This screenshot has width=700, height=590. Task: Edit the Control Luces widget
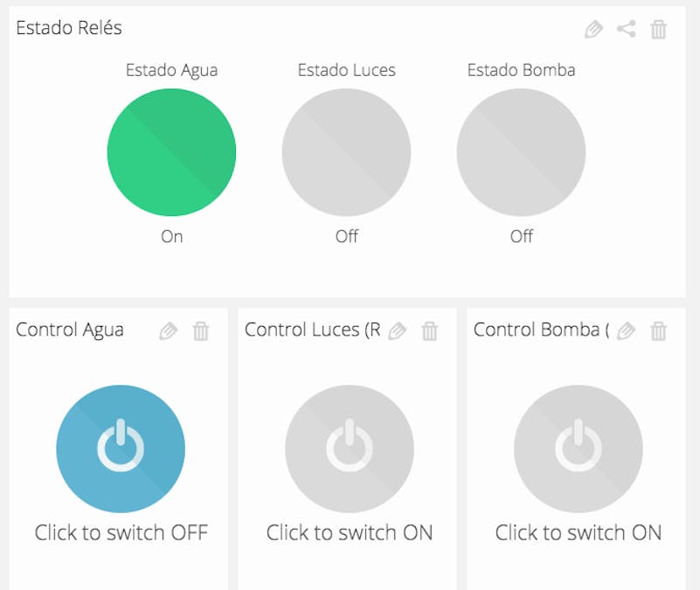coord(398,330)
